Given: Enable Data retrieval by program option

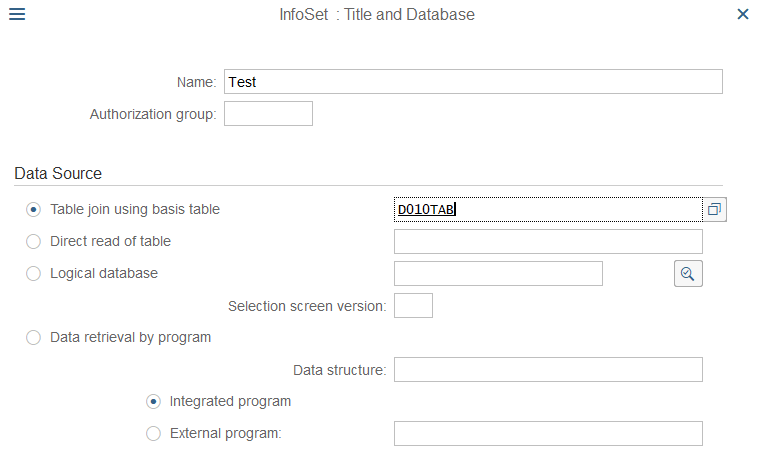Looking at the screenshot, I should (34, 337).
